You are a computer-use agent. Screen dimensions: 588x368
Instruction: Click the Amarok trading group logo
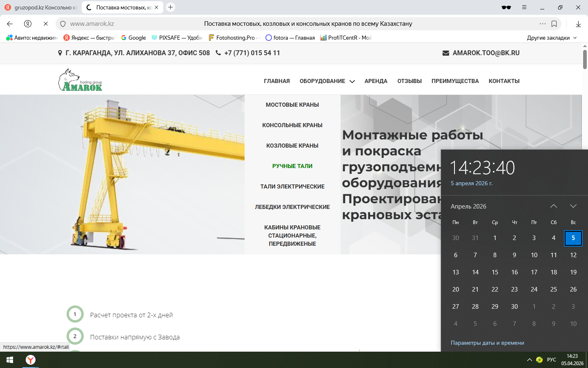pos(80,80)
